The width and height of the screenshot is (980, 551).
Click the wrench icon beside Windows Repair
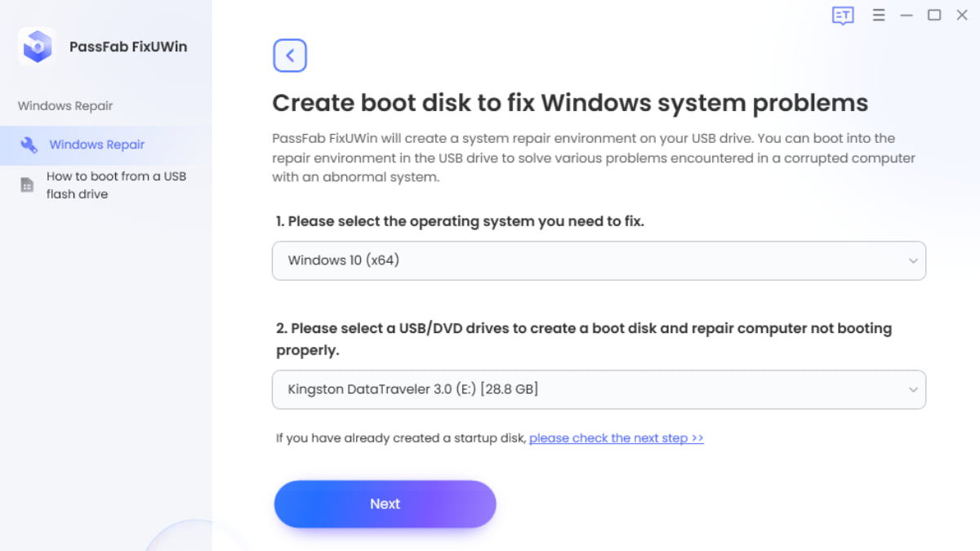(29, 145)
